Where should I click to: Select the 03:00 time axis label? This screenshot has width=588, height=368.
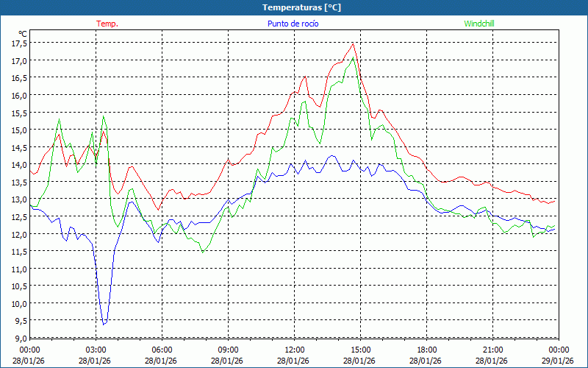(x=96, y=350)
